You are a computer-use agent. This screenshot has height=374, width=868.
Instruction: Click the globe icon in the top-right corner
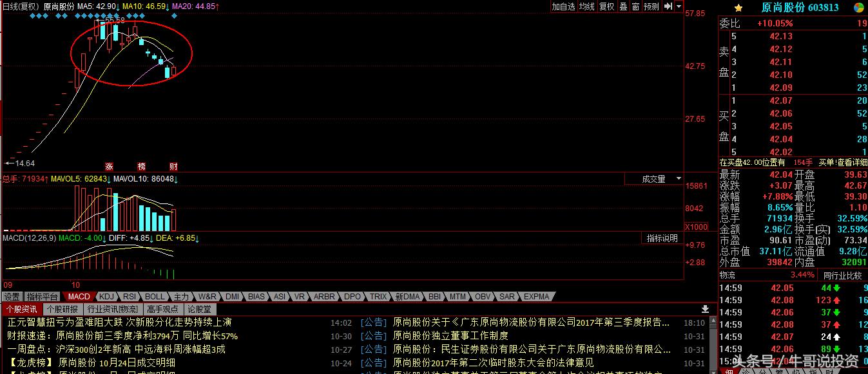coord(858,8)
